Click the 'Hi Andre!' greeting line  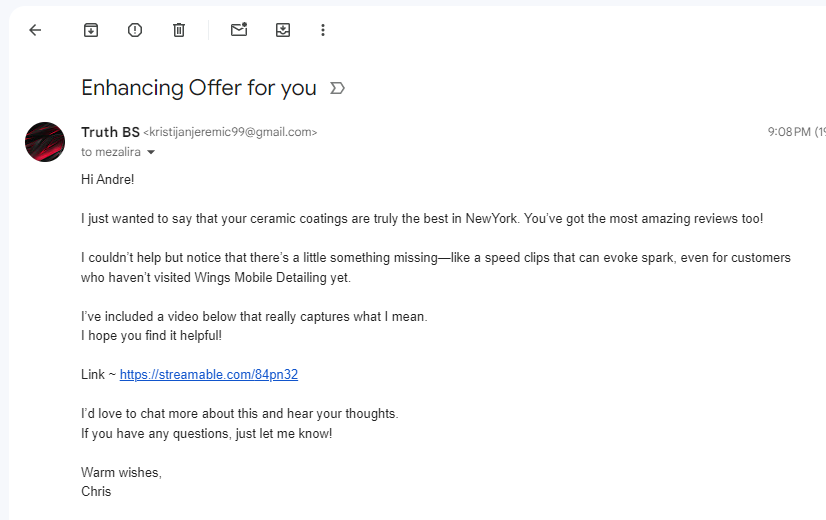coord(107,180)
